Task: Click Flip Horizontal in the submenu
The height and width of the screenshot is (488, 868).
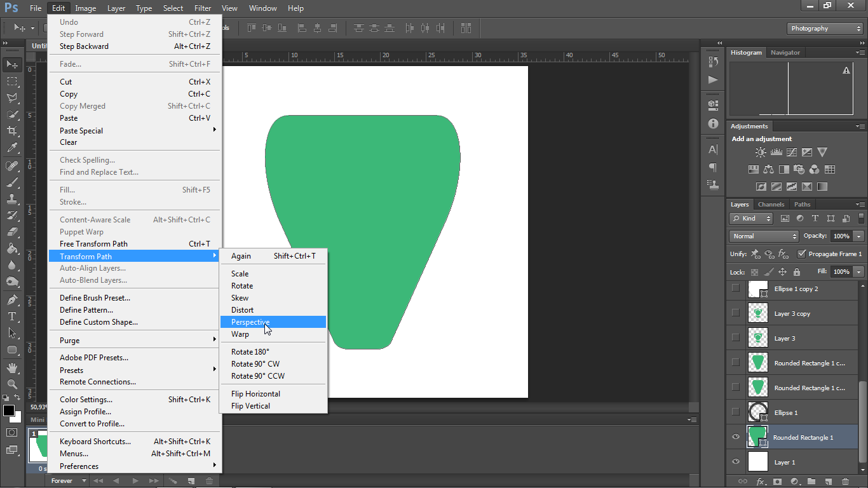Action: (255, 394)
